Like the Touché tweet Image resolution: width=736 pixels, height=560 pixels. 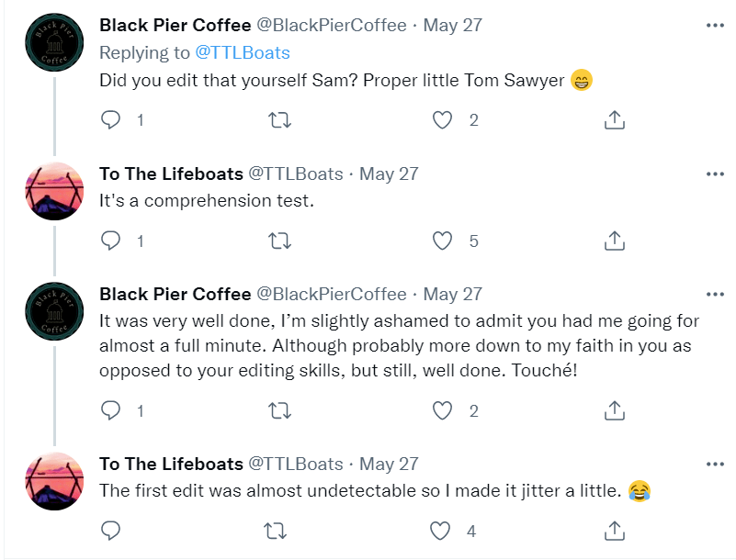(443, 410)
